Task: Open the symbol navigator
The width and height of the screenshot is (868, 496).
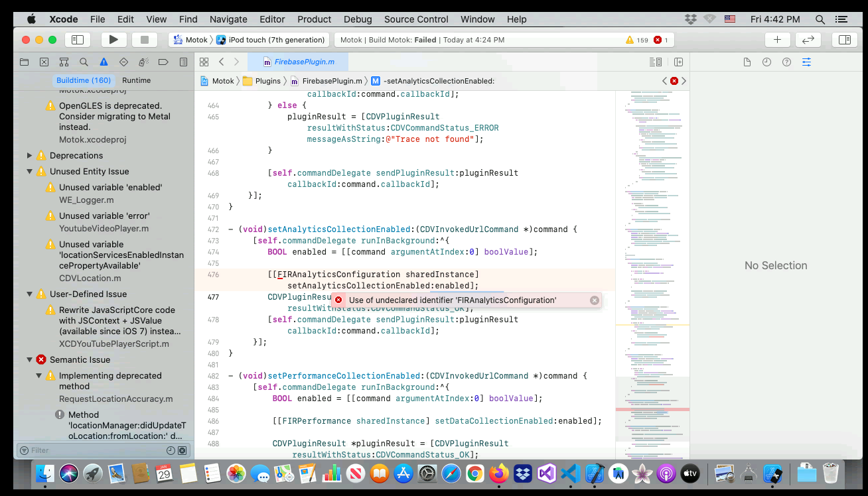Action: tap(64, 62)
